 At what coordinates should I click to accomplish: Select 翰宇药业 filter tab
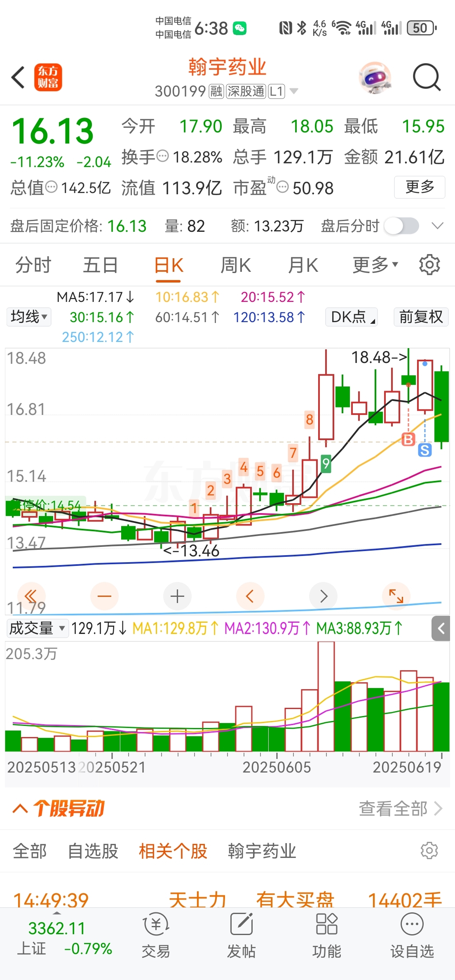tap(262, 851)
